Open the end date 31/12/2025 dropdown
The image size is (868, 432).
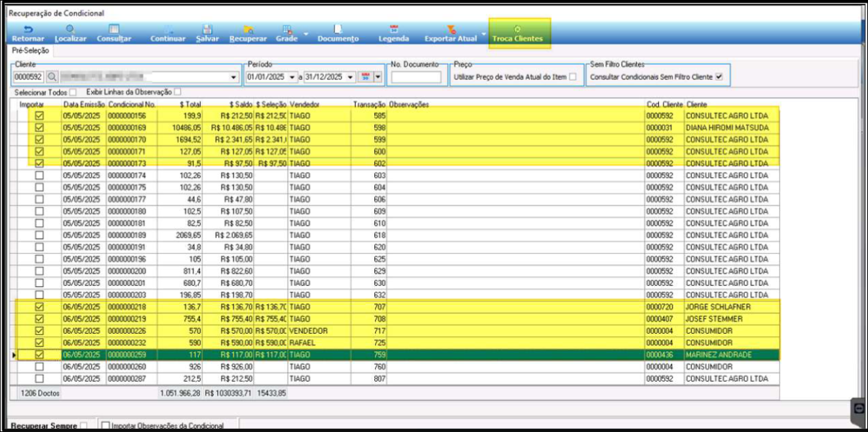(x=350, y=77)
